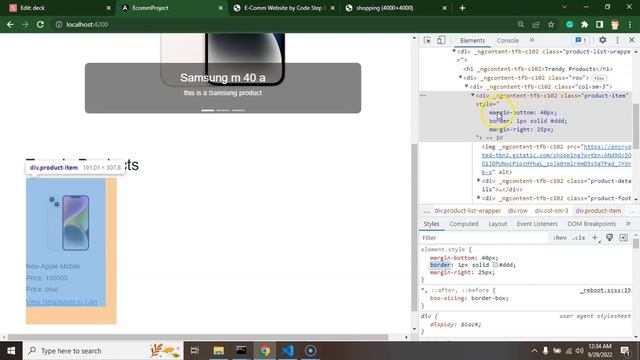This screenshot has width=640, height=360.
Task: Open Visual Studio Code from taskbar
Action: click(287, 351)
